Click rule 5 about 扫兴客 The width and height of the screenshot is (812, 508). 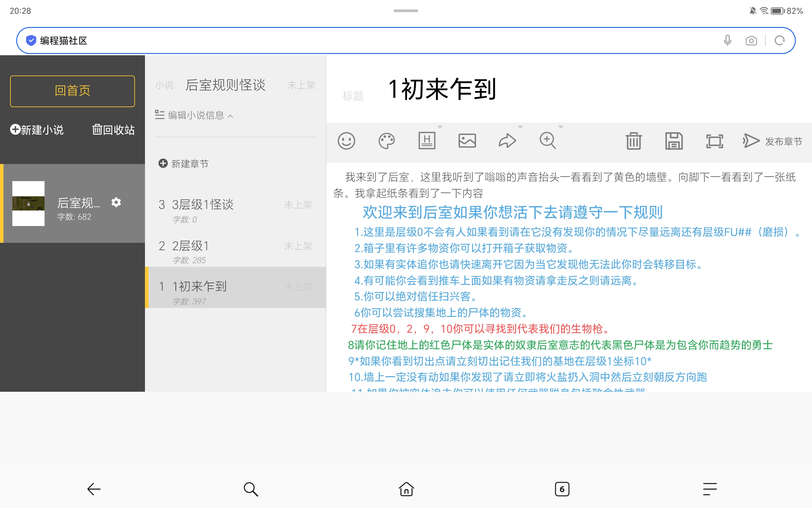tap(416, 296)
